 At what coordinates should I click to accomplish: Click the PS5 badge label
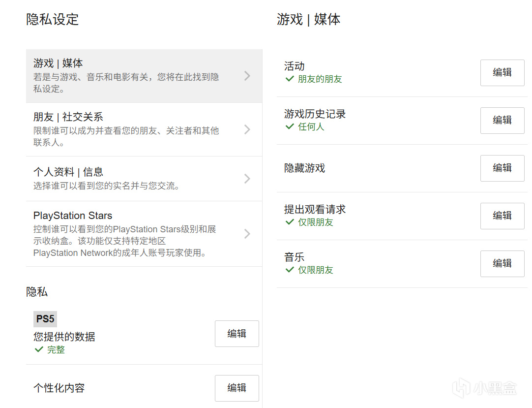(x=45, y=319)
